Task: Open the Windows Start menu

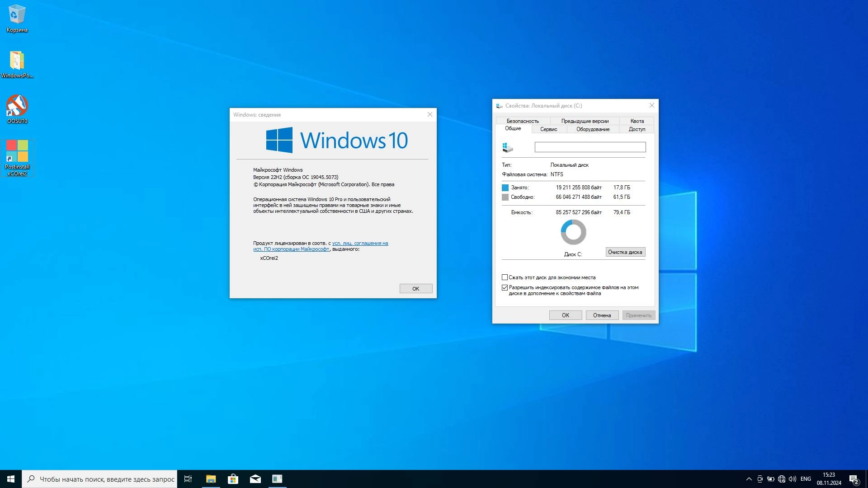Action: [x=11, y=479]
